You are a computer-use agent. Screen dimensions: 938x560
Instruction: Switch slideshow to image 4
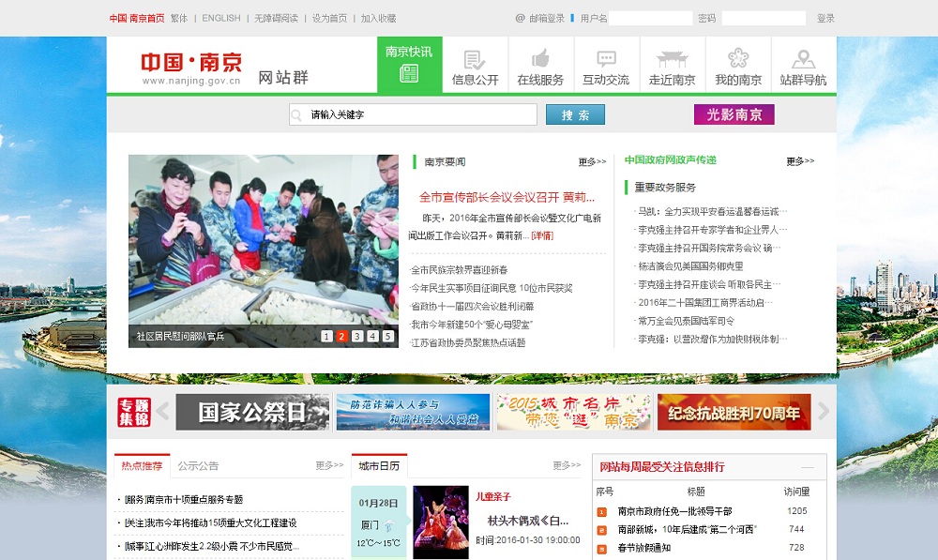pyautogui.click(x=372, y=336)
